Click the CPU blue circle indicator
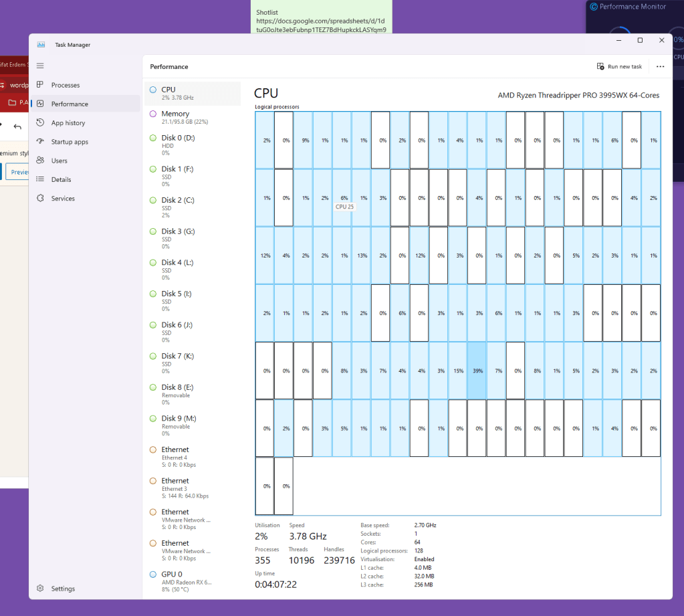 coord(153,90)
